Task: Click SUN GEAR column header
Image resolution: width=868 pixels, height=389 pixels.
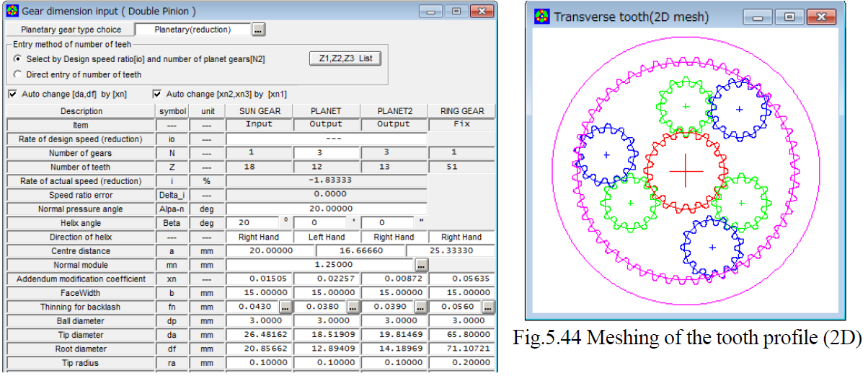Action: 258,111
